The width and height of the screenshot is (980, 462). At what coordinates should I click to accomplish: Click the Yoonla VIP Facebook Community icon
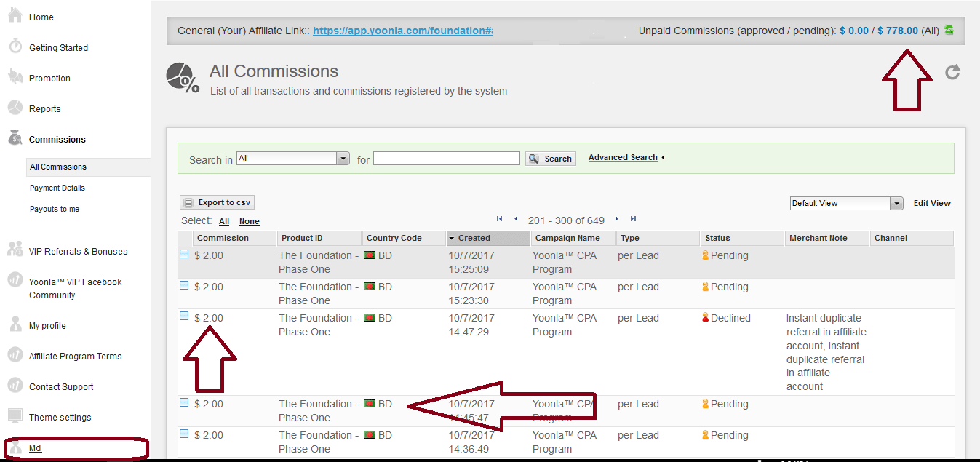point(15,280)
